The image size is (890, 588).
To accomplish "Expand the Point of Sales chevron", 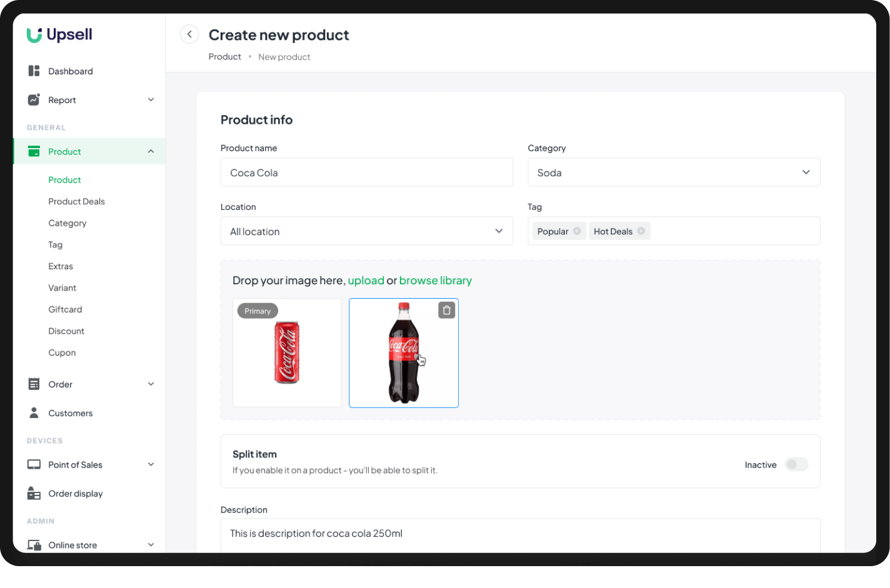I will (x=151, y=464).
